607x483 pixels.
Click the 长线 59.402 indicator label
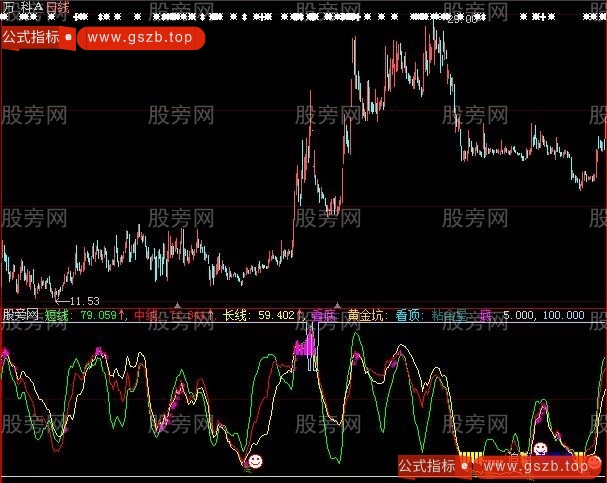point(258,315)
